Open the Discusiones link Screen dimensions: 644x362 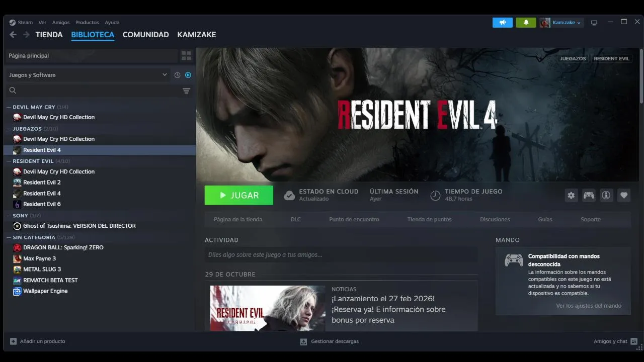(x=495, y=220)
